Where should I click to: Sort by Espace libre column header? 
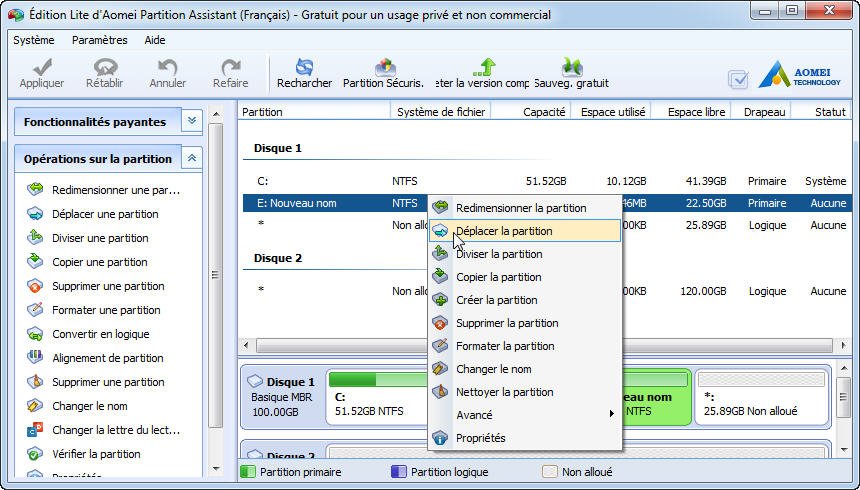pyautogui.click(x=691, y=111)
